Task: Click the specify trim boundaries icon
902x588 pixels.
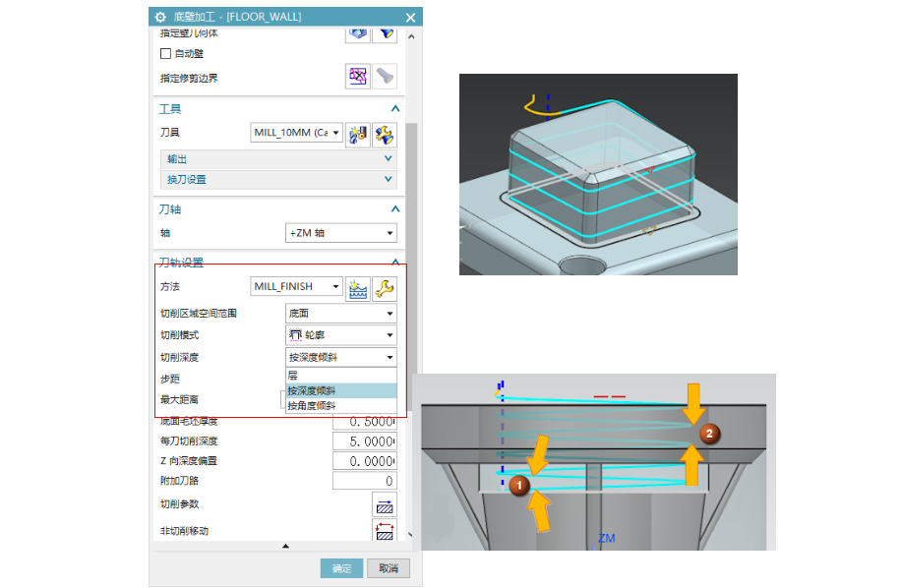Action: tap(358, 76)
